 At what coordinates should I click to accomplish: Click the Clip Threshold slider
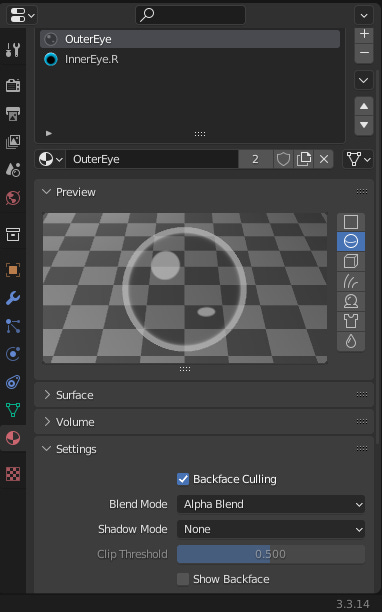point(271,554)
